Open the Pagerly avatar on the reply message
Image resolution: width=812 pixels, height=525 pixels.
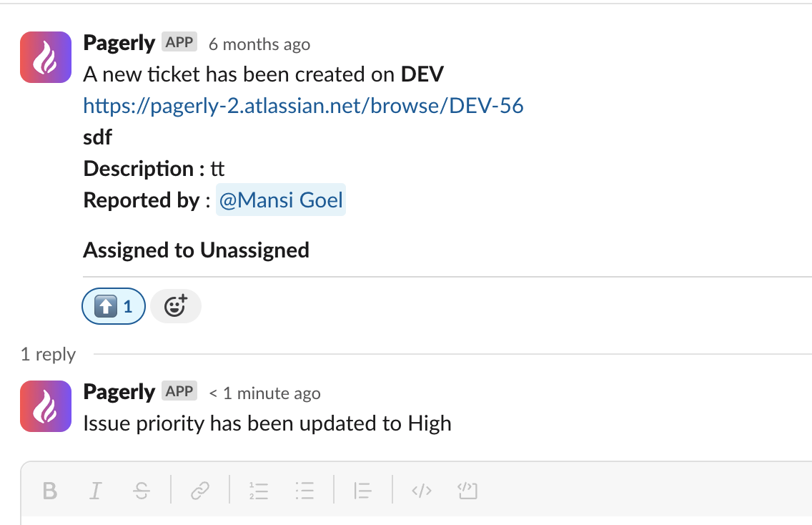point(46,406)
